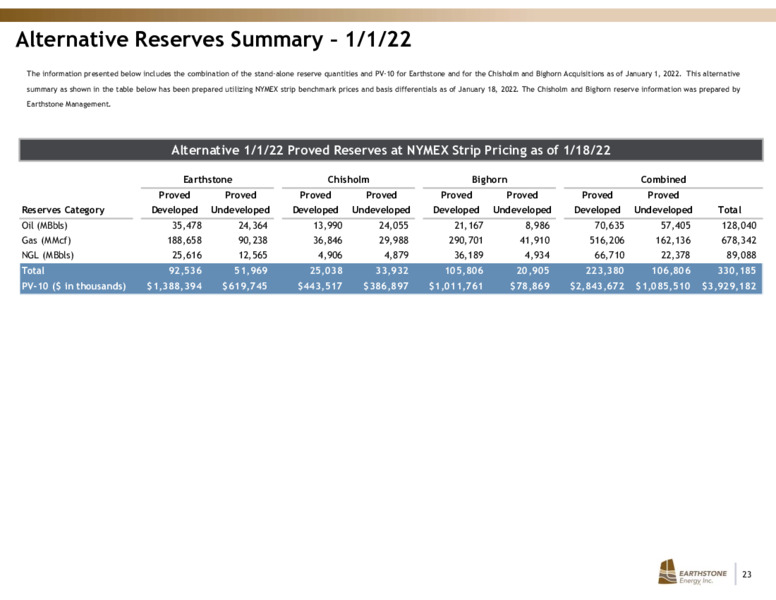
Task: Click PV-10 value $443,517
Action: tap(320, 286)
